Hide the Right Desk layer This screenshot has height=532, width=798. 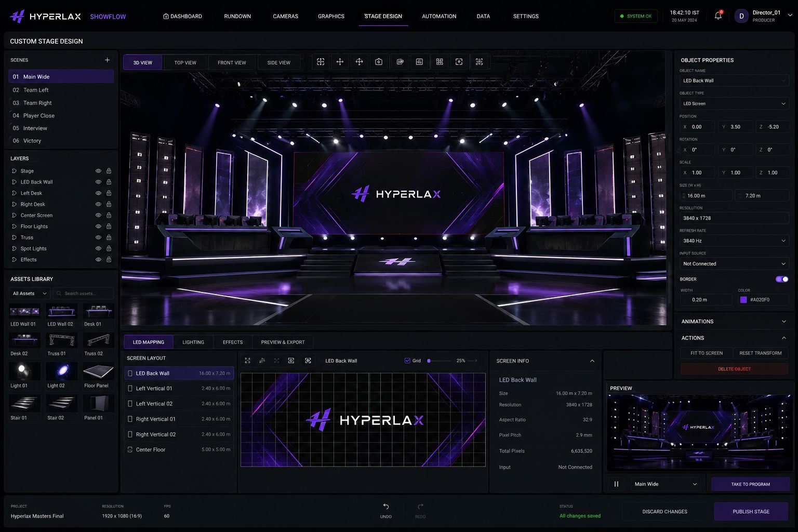click(x=98, y=204)
